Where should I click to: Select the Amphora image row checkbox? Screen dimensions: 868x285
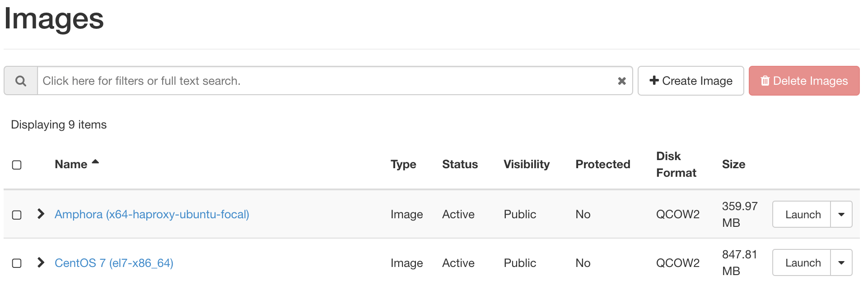[x=17, y=215]
